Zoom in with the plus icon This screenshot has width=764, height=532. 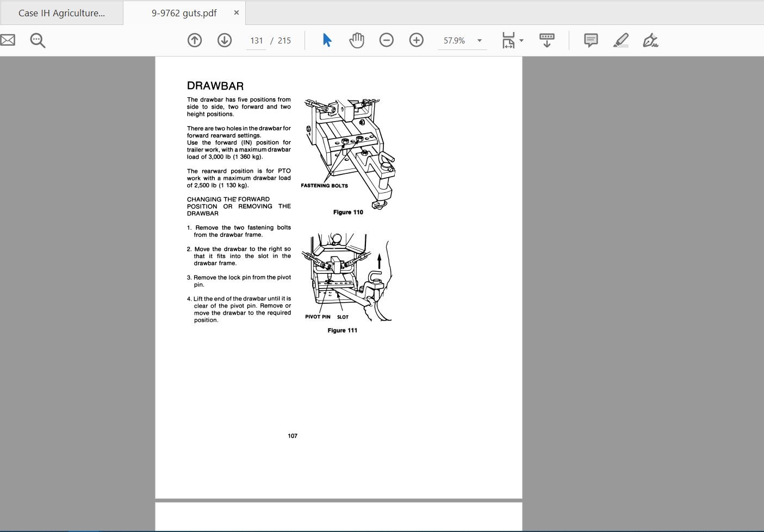pos(417,40)
